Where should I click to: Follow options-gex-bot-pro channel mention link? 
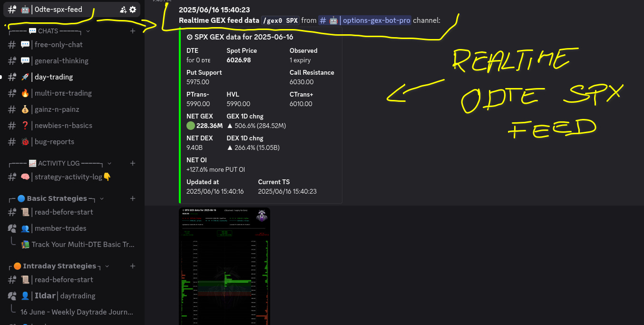pyautogui.click(x=364, y=20)
